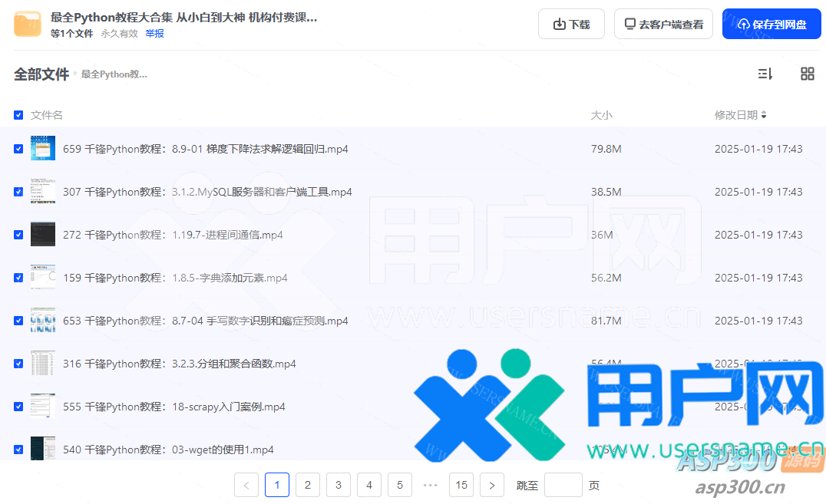
Task: Switch to sort order list icon
Action: [765, 74]
